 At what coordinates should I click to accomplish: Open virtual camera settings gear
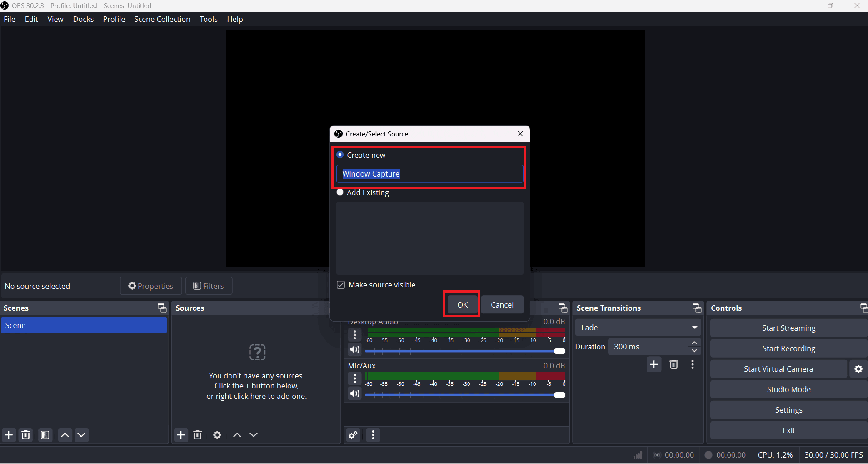pyautogui.click(x=858, y=369)
